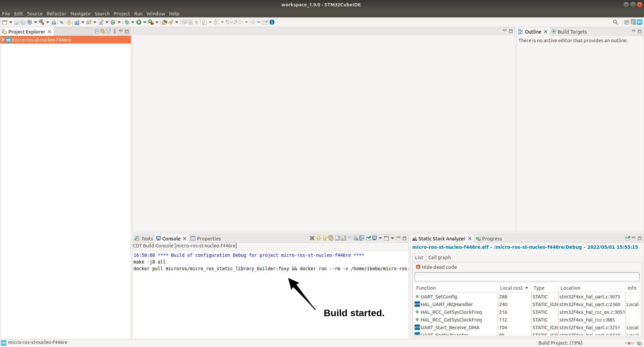Click the Build Project progress bar indicator

[630, 343]
